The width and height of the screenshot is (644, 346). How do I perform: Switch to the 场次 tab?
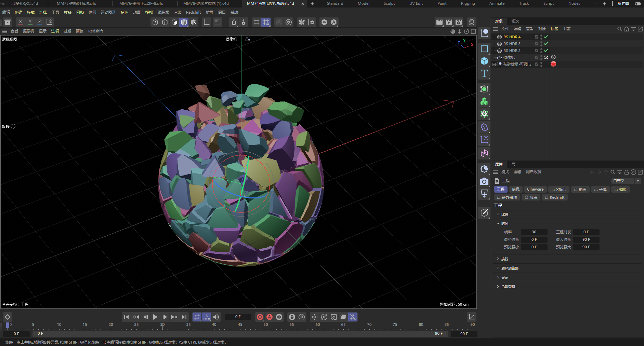[515, 21]
